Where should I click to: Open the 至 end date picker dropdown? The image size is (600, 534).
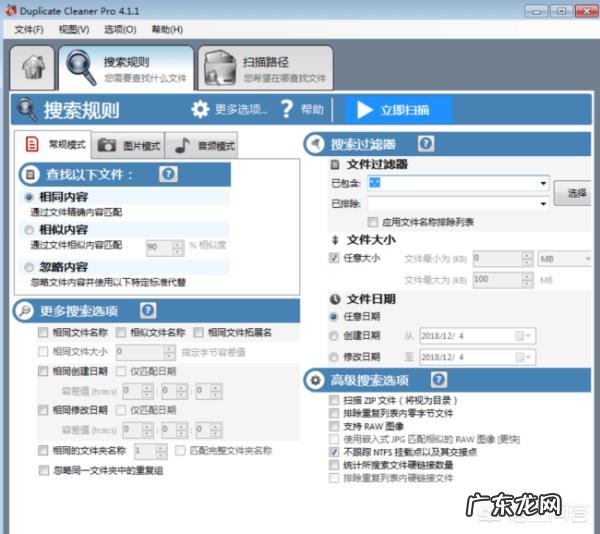[523, 357]
